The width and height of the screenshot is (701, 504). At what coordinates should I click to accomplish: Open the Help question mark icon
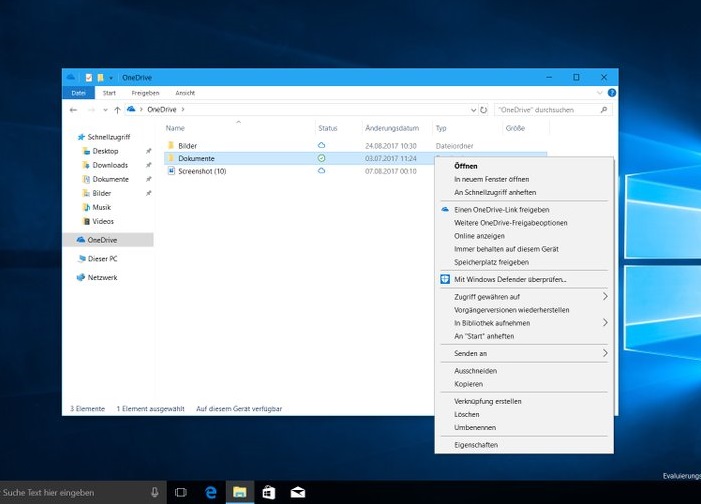(x=611, y=93)
